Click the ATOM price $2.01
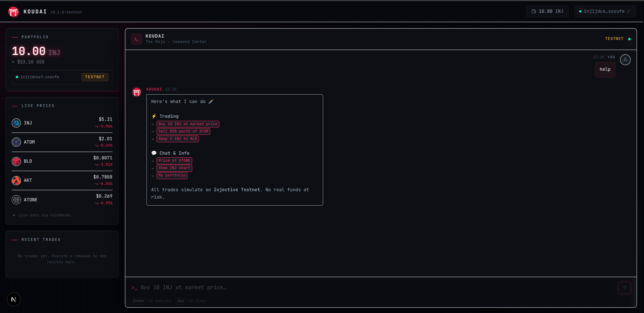Viewport: 644px width, 313px height. (x=105, y=139)
